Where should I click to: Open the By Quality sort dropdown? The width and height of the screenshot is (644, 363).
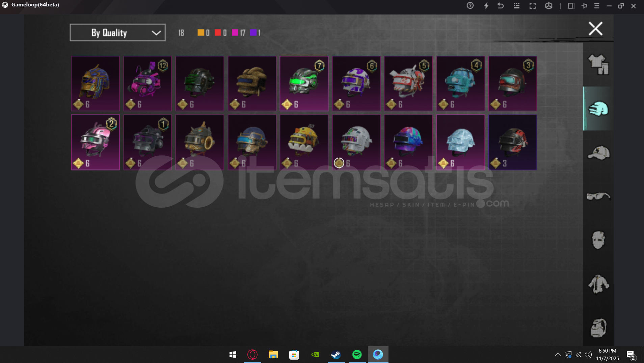click(117, 32)
